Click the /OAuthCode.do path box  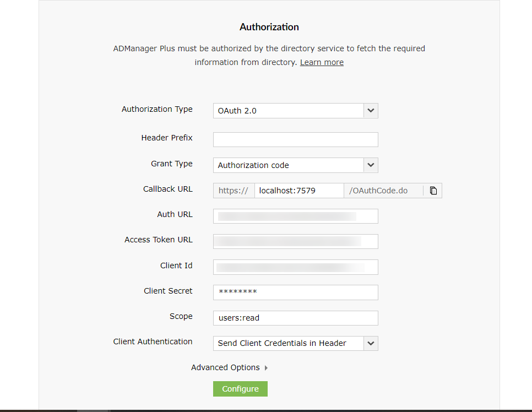383,191
